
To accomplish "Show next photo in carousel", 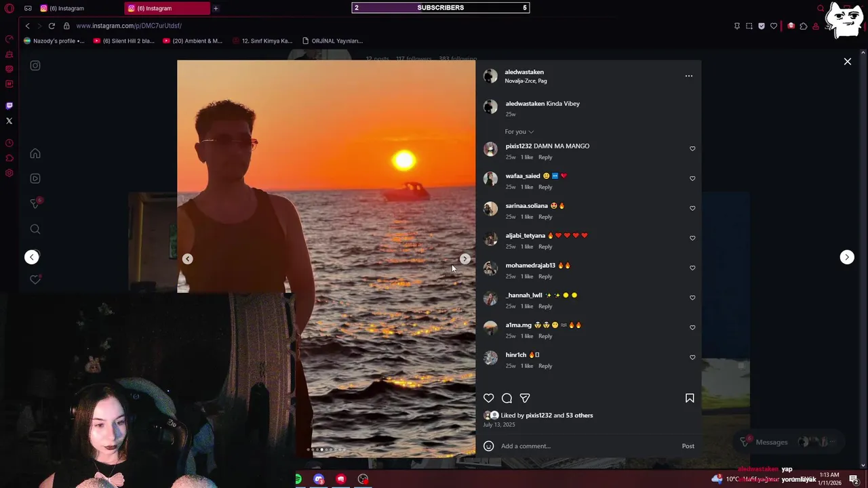I will coord(465,259).
